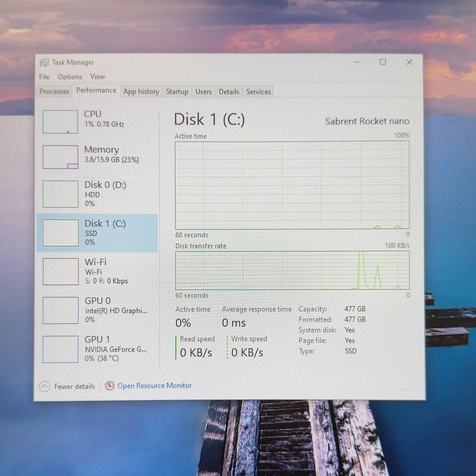Open the Users tab
476x476 pixels.
203,92
